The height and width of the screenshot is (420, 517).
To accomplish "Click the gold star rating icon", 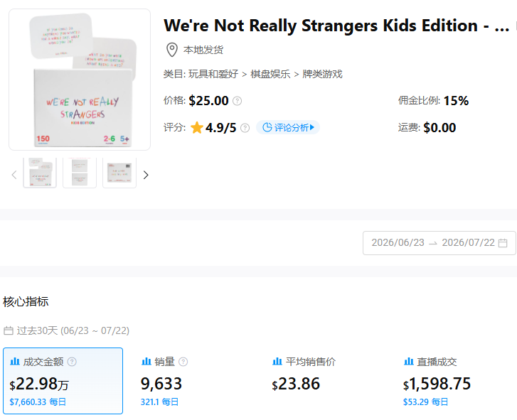I will point(197,127).
